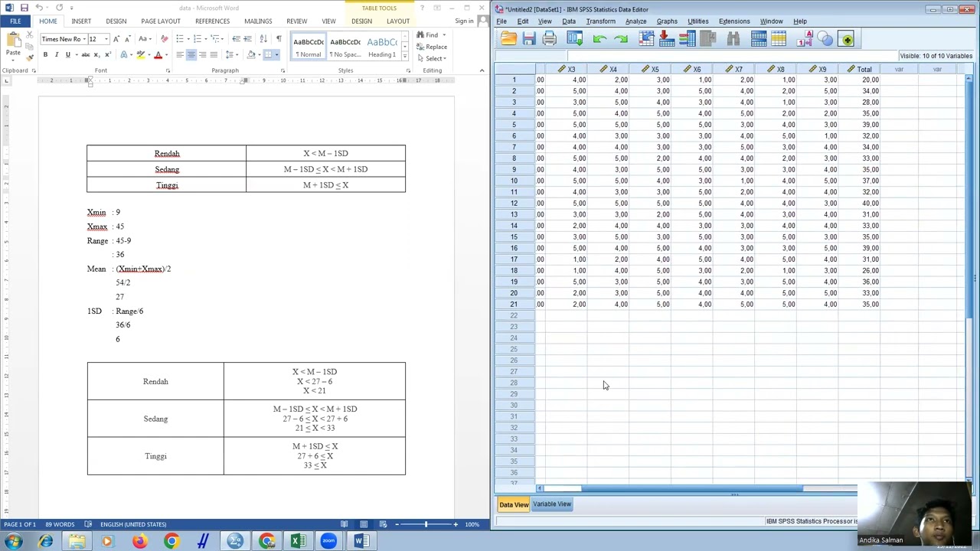Adjust Word zoom slider handle
Image resolution: width=980 pixels, height=551 pixels.
(x=426, y=524)
